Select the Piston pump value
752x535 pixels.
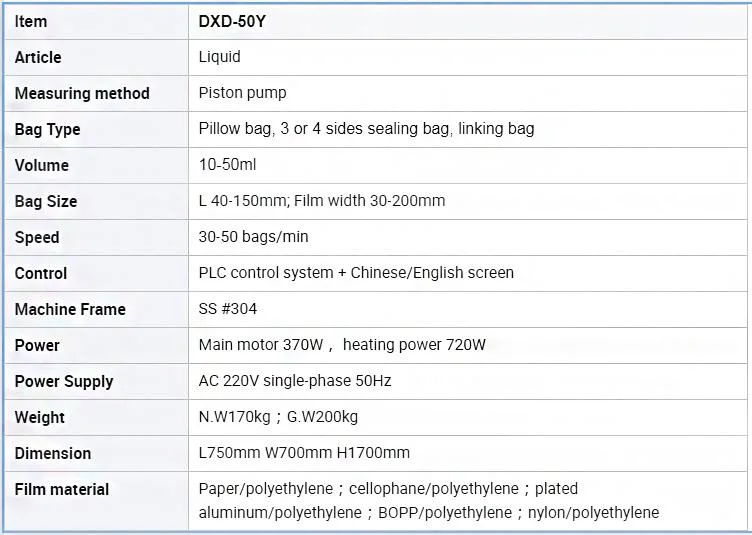tap(243, 93)
